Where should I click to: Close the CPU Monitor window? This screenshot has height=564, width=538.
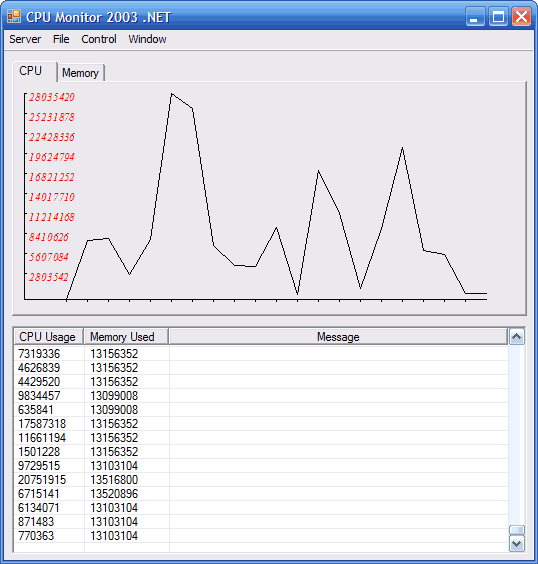pyautogui.click(x=521, y=17)
